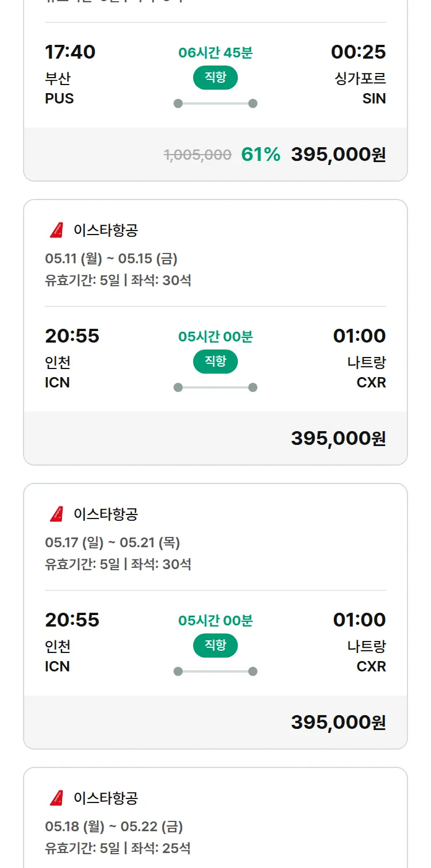
Task: Tap 직항 badge on 05.17 Incheon–Nha Trang flight
Action: click(x=215, y=646)
